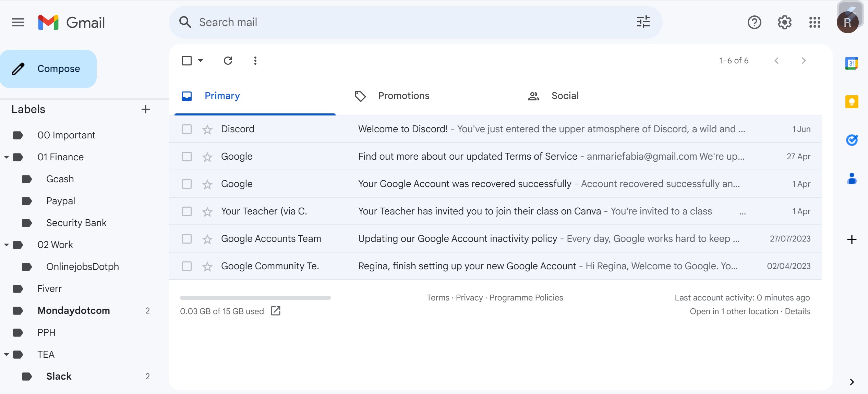
Task: Open the search filter options icon
Action: pos(643,22)
